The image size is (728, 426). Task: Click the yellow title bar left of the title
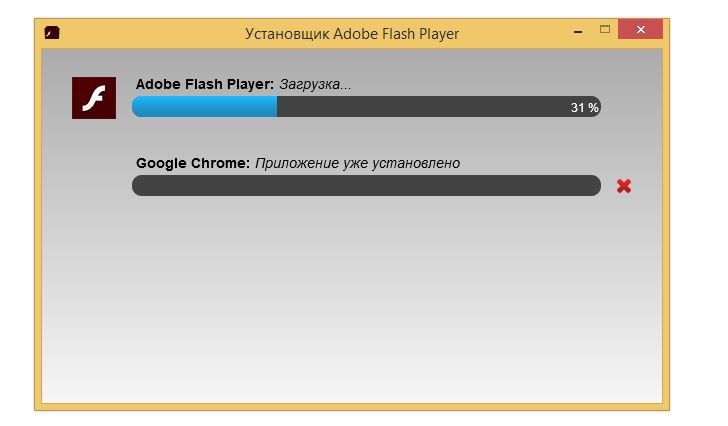[x=149, y=33]
